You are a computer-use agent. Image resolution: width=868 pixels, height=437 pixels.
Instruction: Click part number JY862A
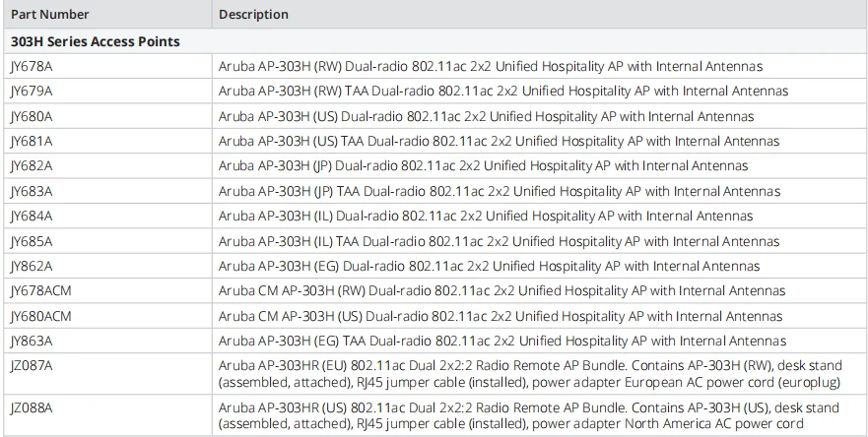pyautogui.click(x=32, y=266)
